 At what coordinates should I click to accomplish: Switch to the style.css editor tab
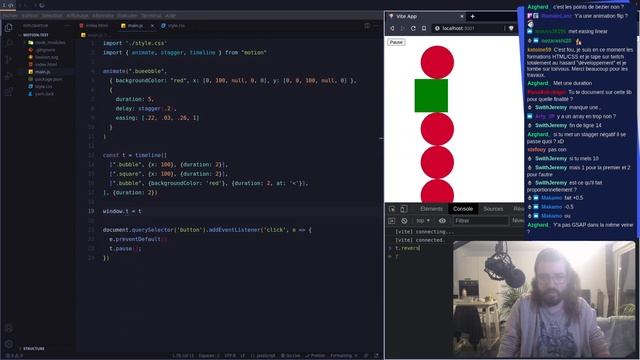pos(173,26)
